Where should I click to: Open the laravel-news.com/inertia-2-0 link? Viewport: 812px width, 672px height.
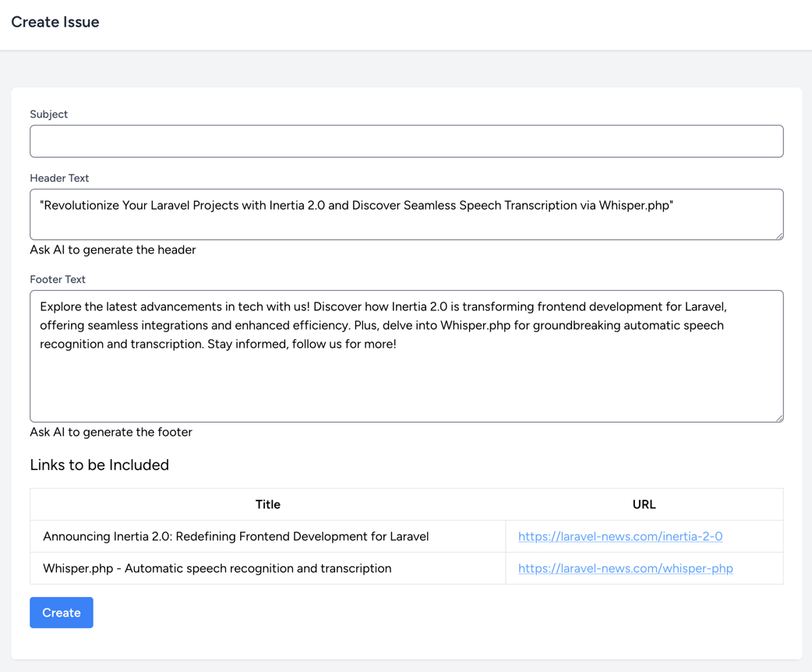[620, 536]
